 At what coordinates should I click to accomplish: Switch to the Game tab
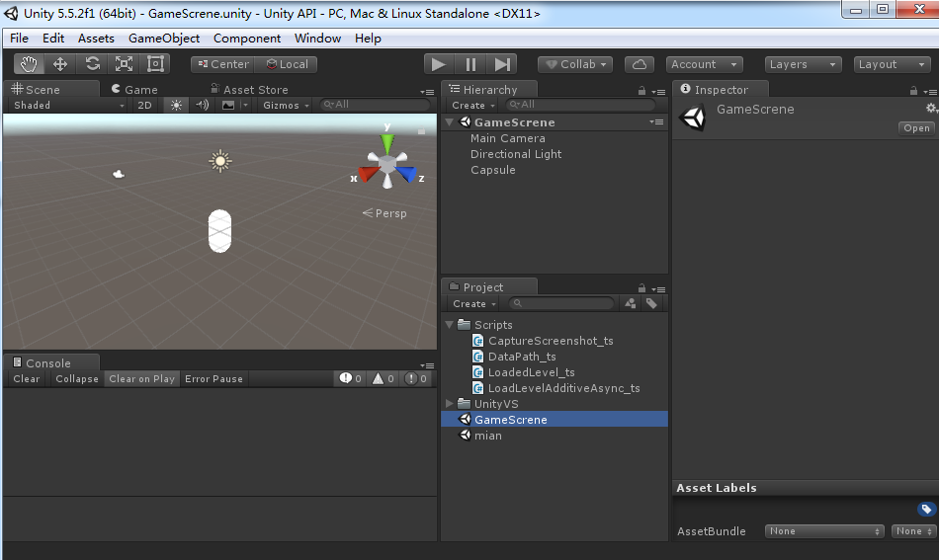point(134,89)
